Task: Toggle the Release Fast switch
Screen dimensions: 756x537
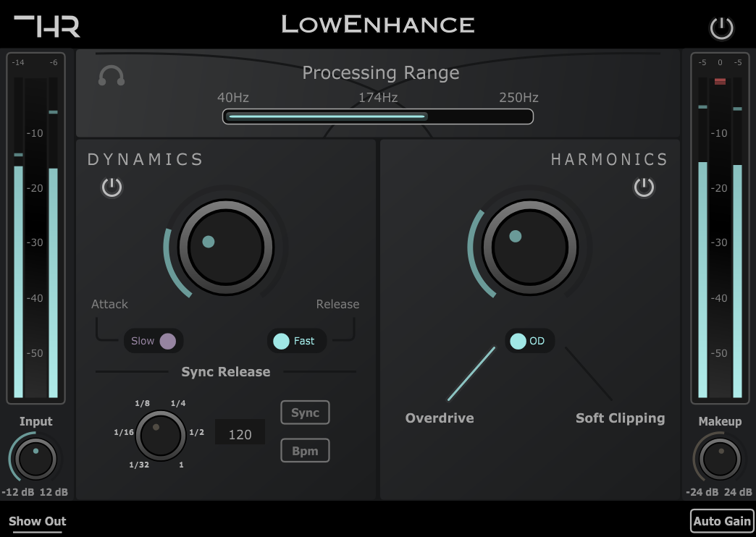Action: (296, 341)
